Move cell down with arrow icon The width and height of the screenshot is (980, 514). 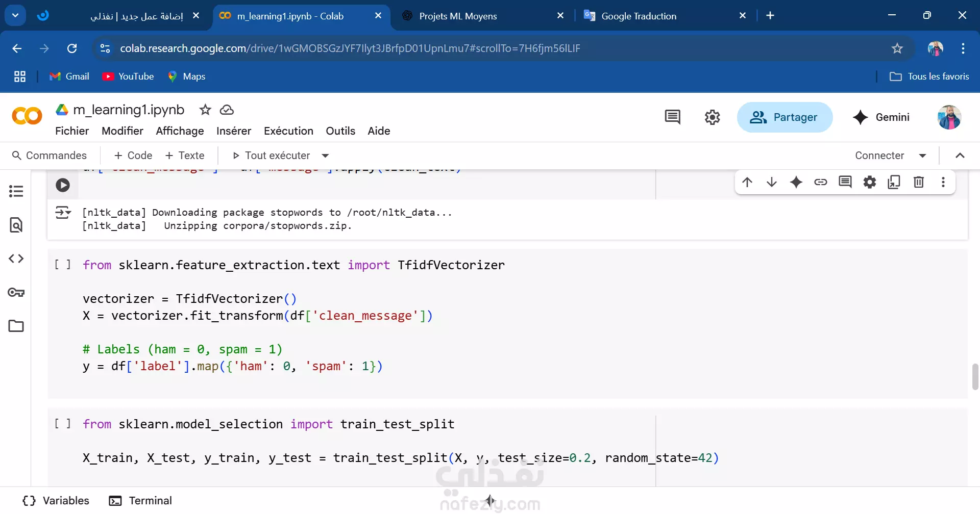click(772, 182)
